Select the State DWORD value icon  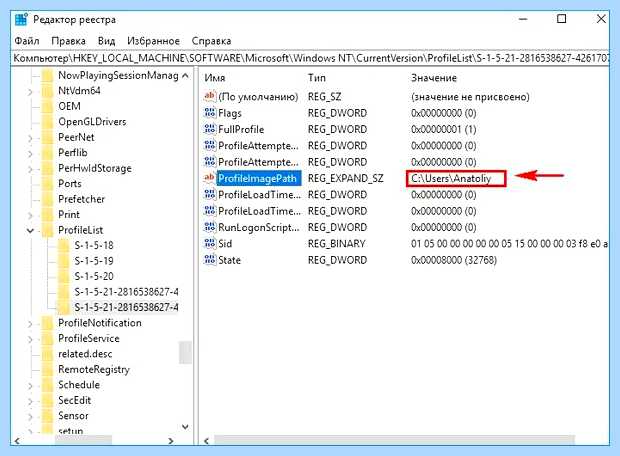click(210, 260)
